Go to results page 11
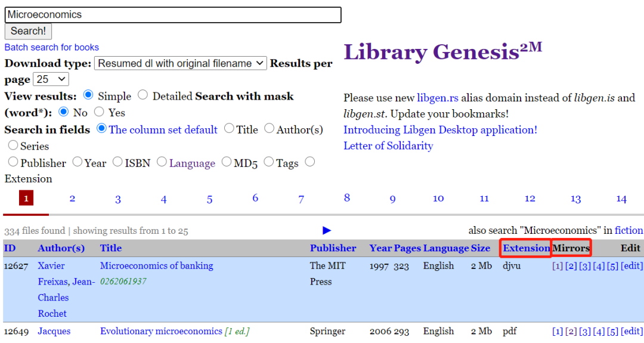The height and width of the screenshot is (343, 644). pos(484,199)
